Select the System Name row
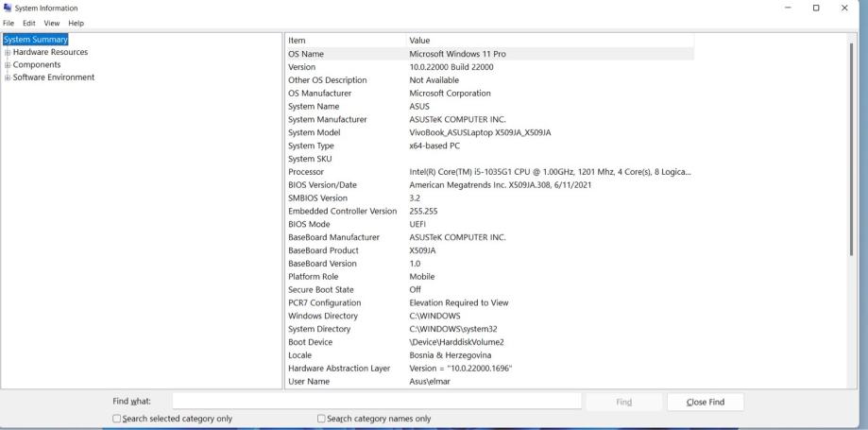 (x=489, y=107)
